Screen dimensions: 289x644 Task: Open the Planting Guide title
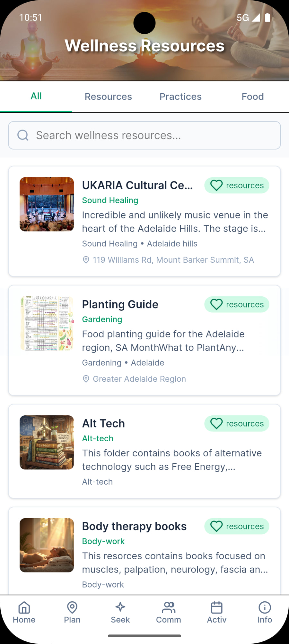click(120, 304)
